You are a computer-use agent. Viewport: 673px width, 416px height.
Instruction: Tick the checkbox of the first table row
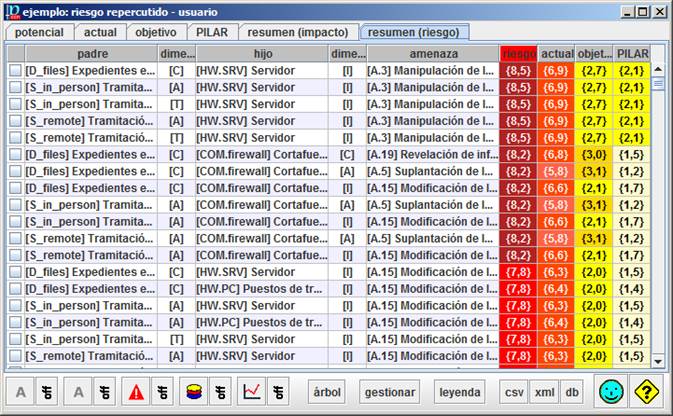coord(15,71)
